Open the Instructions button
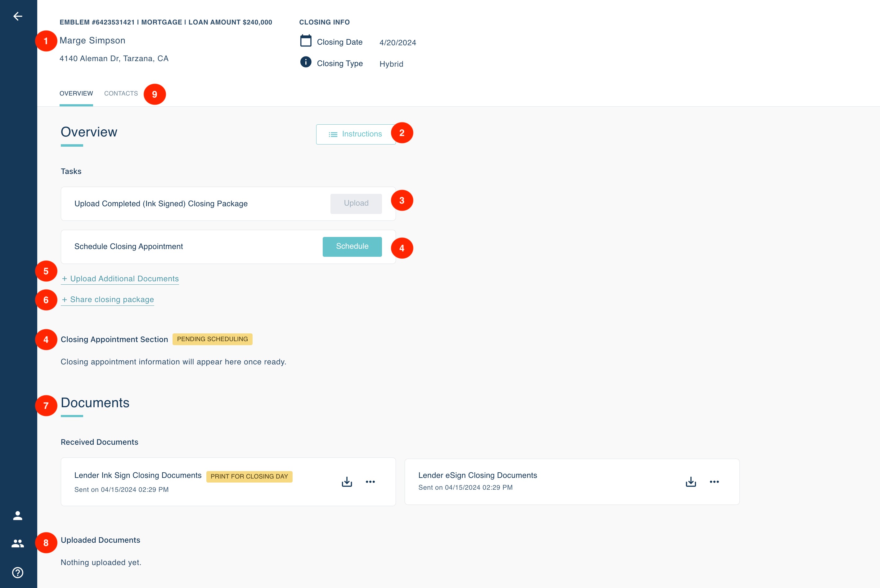This screenshot has height=588, width=880. point(355,134)
